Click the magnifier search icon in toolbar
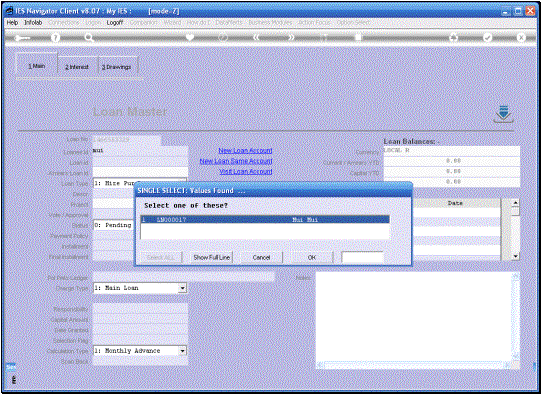 pos(89,38)
